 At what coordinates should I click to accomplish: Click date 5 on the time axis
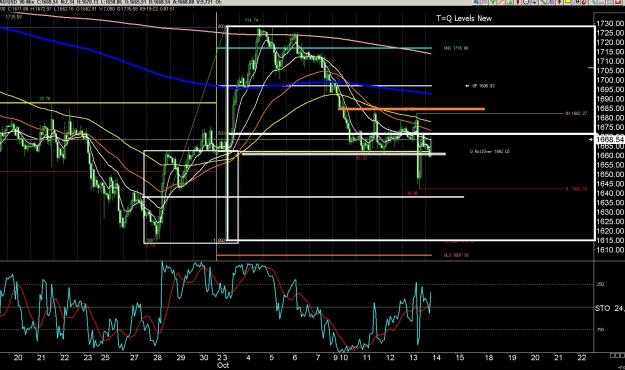click(x=271, y=358)
